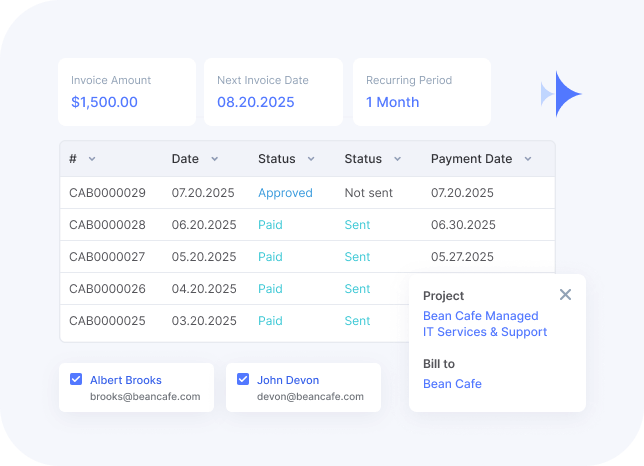Click Albert Brooks contact name

126,380
